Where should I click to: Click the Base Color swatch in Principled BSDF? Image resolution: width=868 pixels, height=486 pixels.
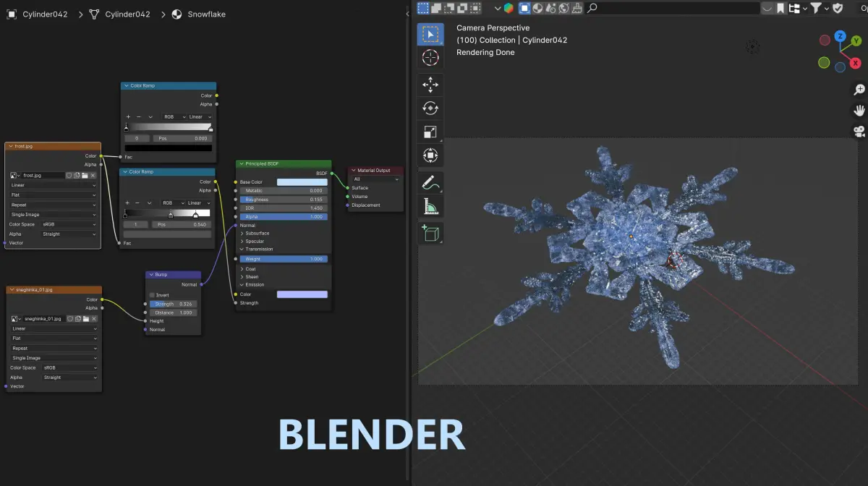click(x=302, y=182)
